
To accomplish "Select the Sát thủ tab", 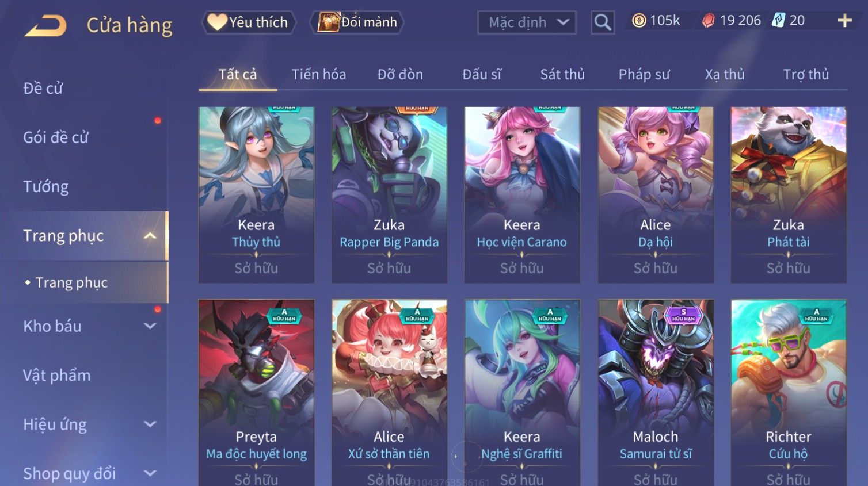I will 562,74.
